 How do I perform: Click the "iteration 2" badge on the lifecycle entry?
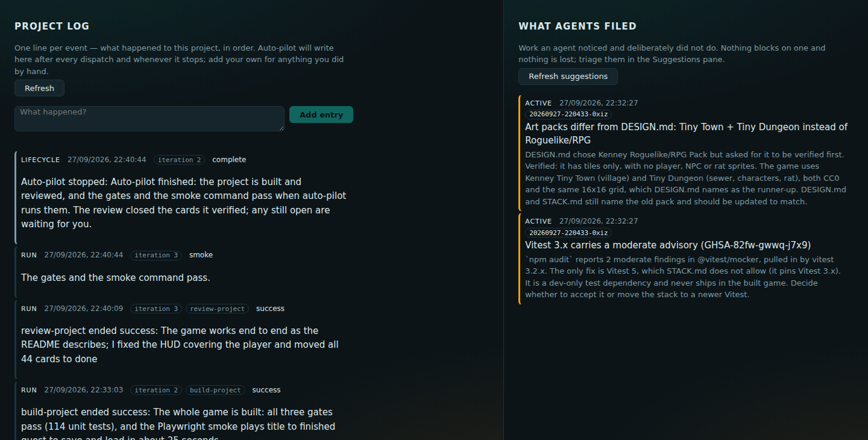pyautogui.click(x=179, y=160)
